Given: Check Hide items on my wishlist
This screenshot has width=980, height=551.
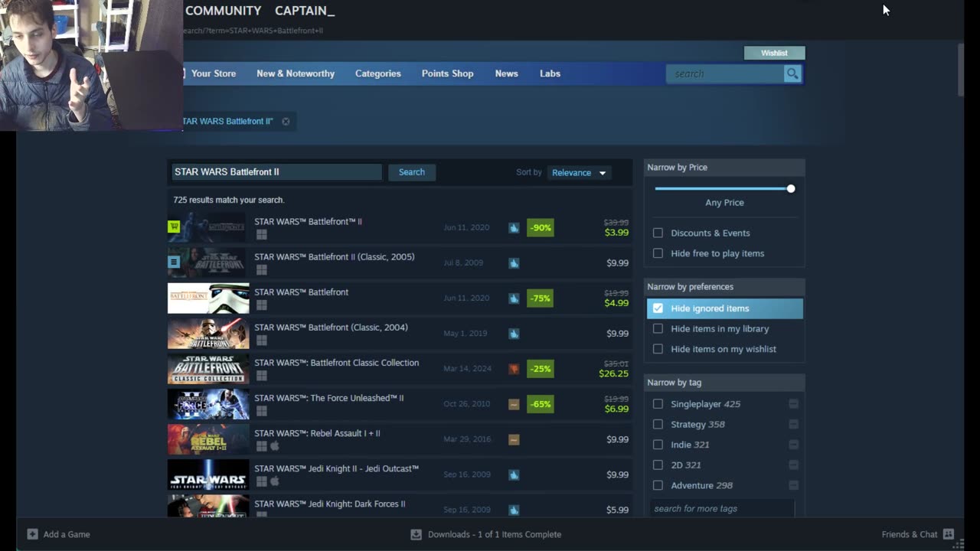Looking at the screenshot, I should click(x=658, y=349).
